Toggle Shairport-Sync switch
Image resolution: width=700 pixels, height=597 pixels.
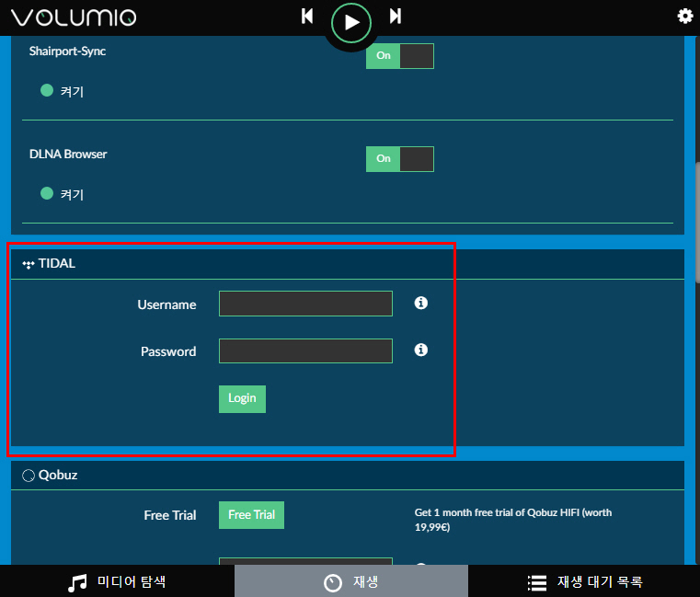click(400, 56)
